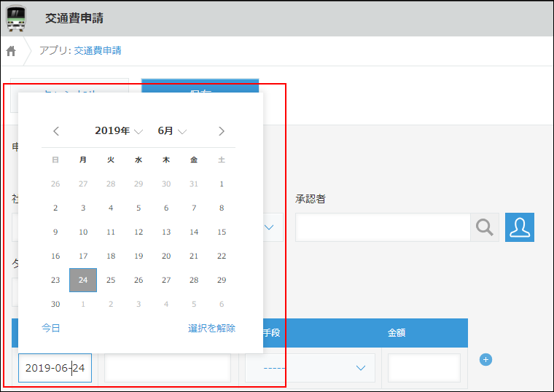Go to previous month in calendar

tap(56, 131)
